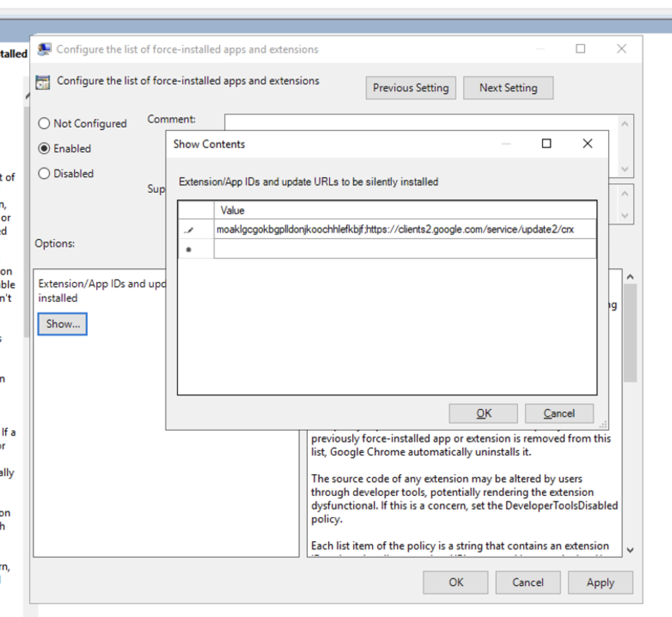Go to Next Setting

pos(508,88)
